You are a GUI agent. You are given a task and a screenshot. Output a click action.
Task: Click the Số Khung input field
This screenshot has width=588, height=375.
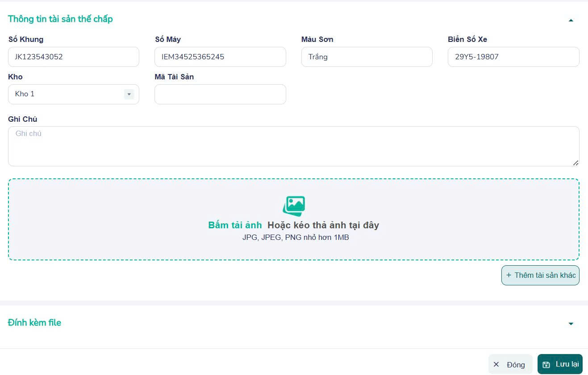[74, 57]
